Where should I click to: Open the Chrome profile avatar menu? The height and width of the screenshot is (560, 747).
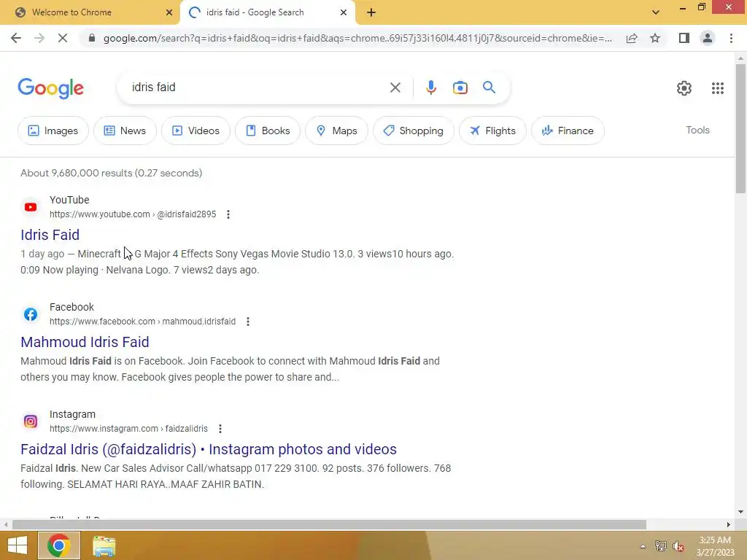(708, 38)
